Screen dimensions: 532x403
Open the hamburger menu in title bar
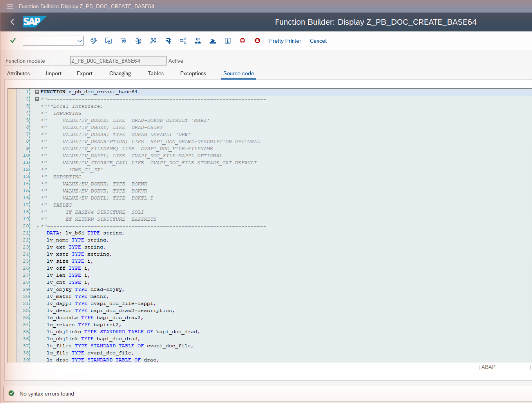(10, 6)
